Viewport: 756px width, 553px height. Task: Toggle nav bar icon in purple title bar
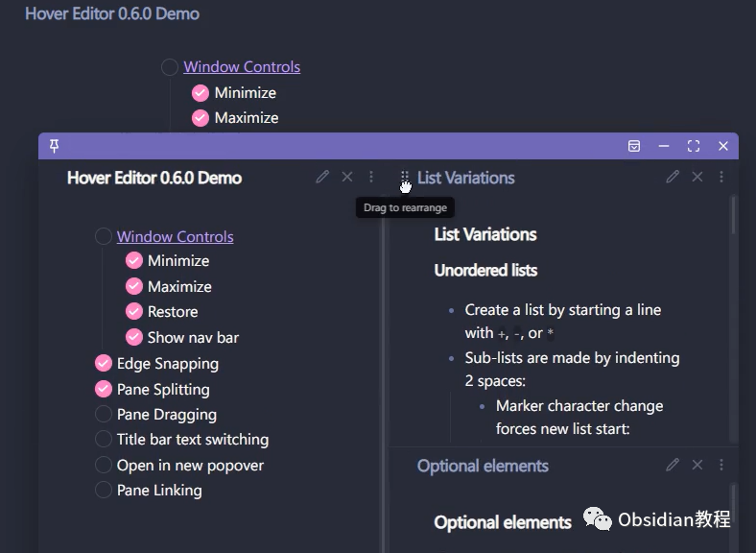coord(634,146)
